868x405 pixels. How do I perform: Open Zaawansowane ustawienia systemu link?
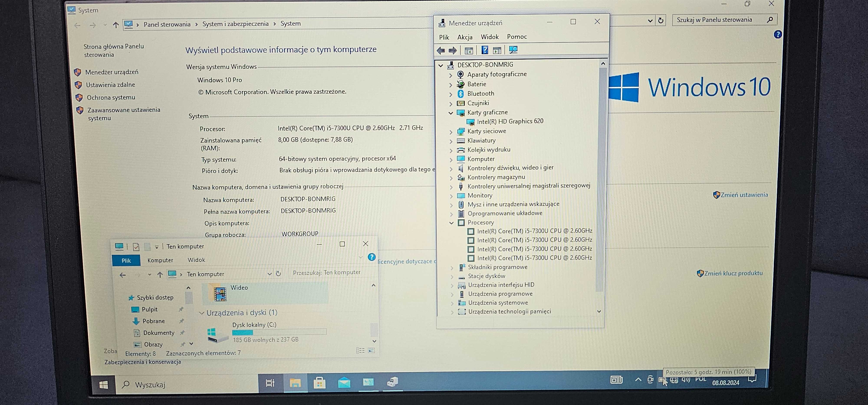[124, 114]
